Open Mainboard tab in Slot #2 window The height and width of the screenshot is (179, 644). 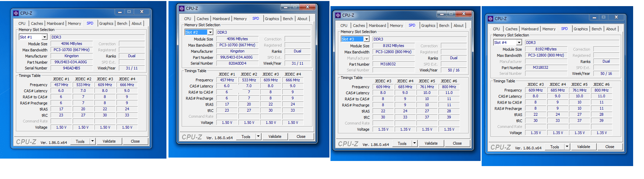click(x=221, y=19)
